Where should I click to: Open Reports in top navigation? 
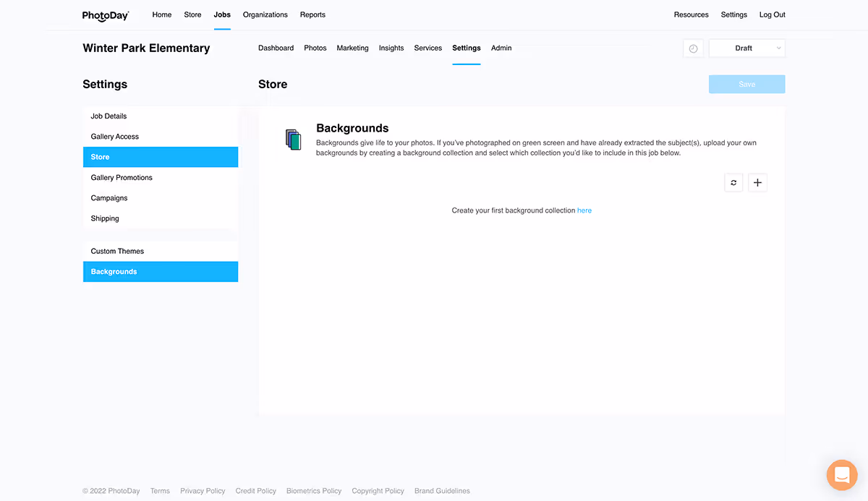(312, 14)
